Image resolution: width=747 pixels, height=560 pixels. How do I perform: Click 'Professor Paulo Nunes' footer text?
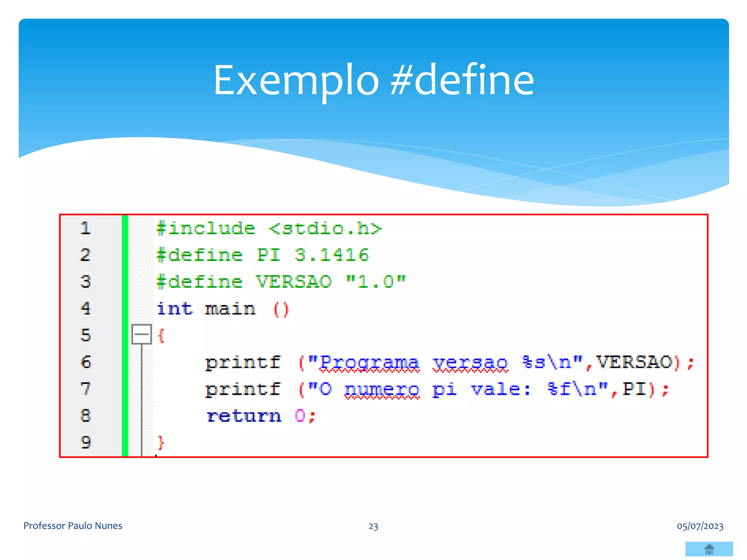[73, 526]
